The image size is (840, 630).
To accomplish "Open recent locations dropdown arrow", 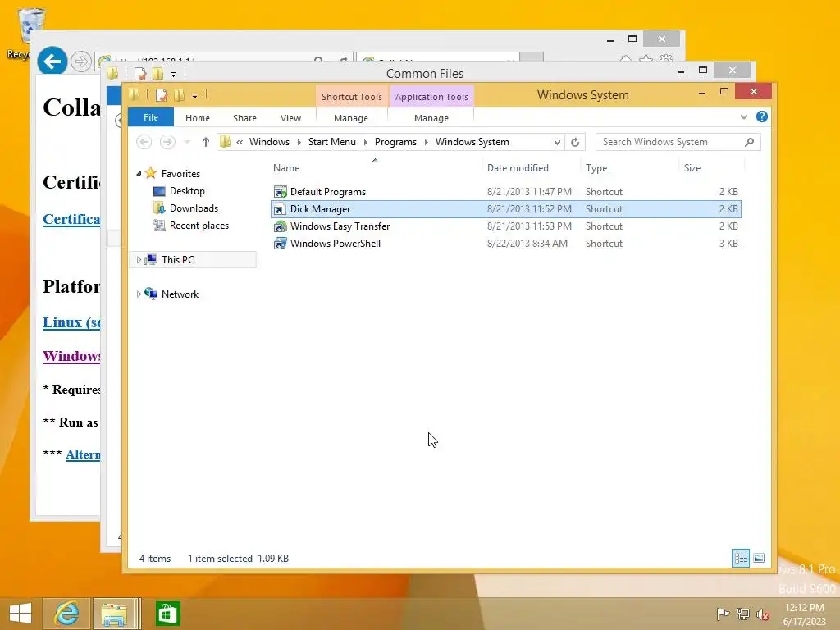I will pyautogui.click(x=187, y=142).
